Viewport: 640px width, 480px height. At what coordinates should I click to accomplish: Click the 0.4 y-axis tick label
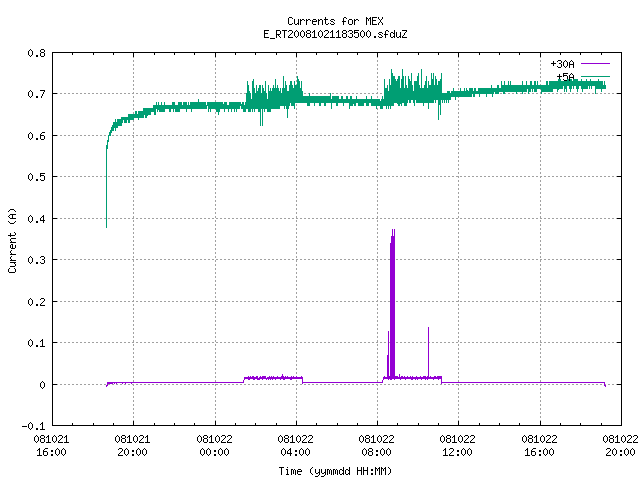coord(36,219)
